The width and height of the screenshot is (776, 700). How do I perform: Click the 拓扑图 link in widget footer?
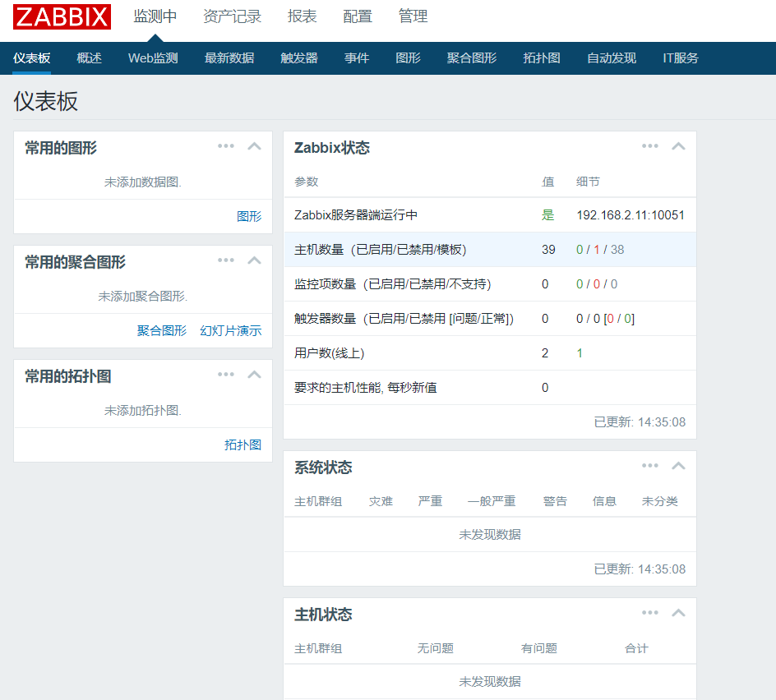pos(242,444)
